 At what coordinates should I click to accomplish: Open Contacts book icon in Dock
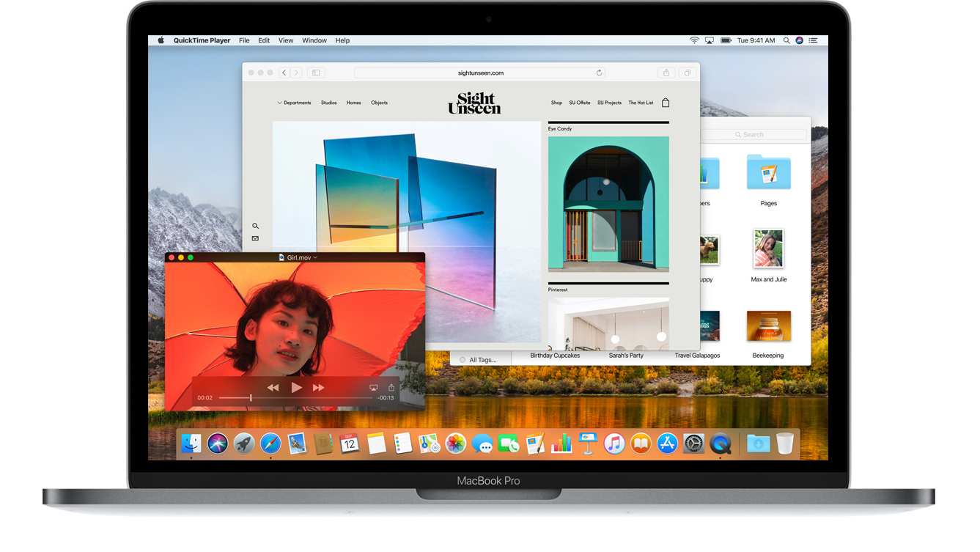[x=323, y=444]
